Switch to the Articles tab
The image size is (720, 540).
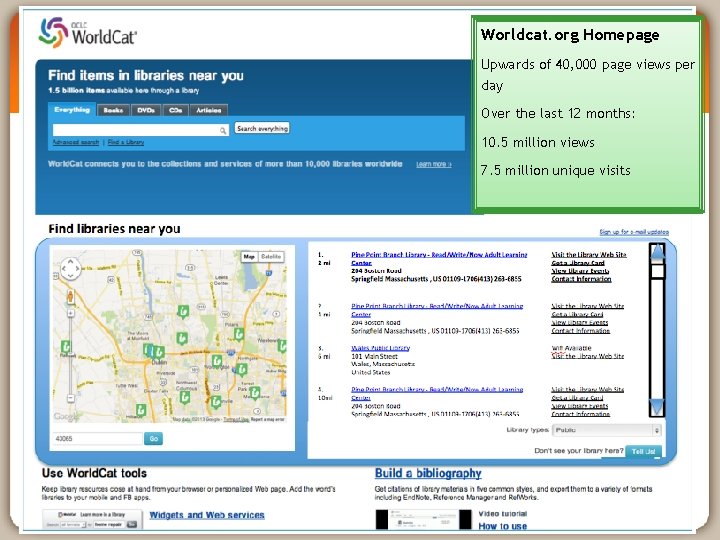tap(208, 110)
